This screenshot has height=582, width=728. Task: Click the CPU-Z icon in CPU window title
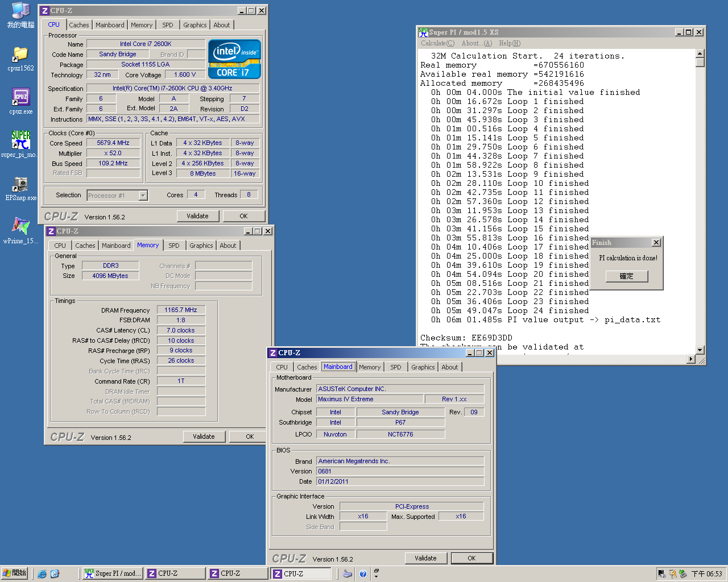(x=45, y=11)
